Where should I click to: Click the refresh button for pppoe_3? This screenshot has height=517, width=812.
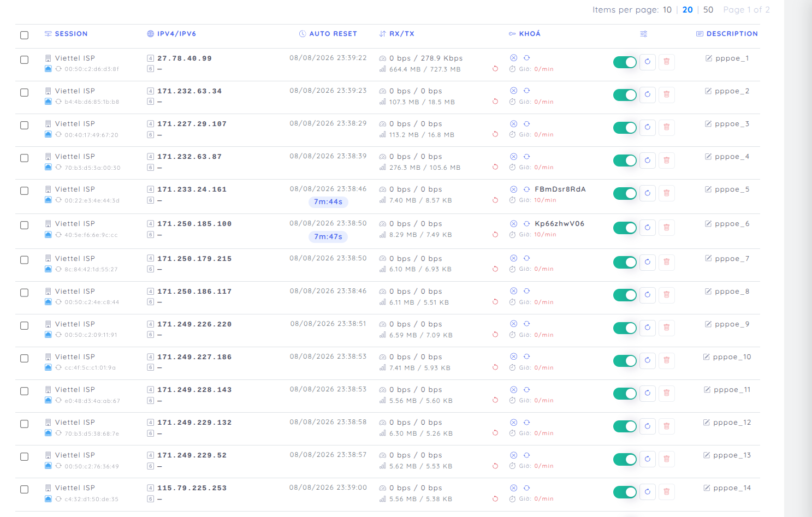pos(648,127)
